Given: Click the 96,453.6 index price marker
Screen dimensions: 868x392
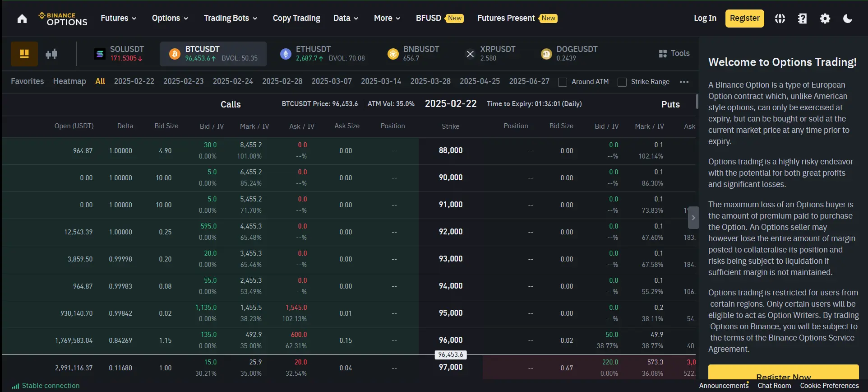Looking at the screenshot, I should click(x=451, y=355).
